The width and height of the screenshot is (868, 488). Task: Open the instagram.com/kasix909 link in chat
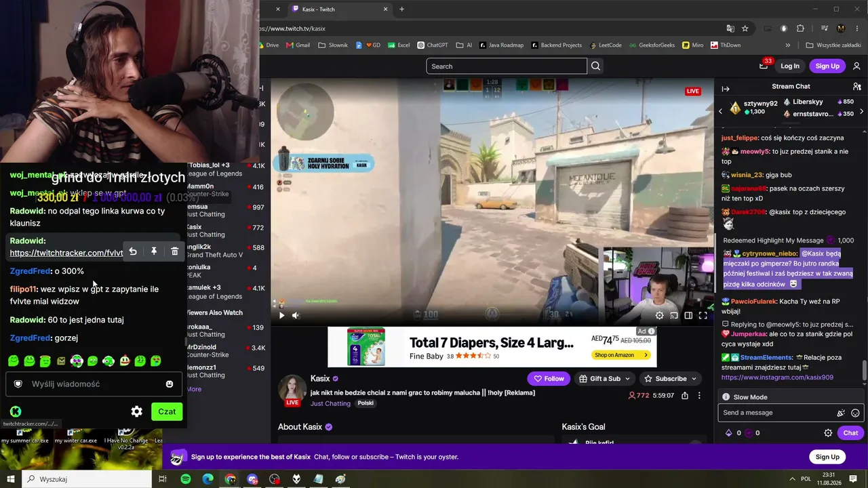pyautogui.click(x=777, y=377)
